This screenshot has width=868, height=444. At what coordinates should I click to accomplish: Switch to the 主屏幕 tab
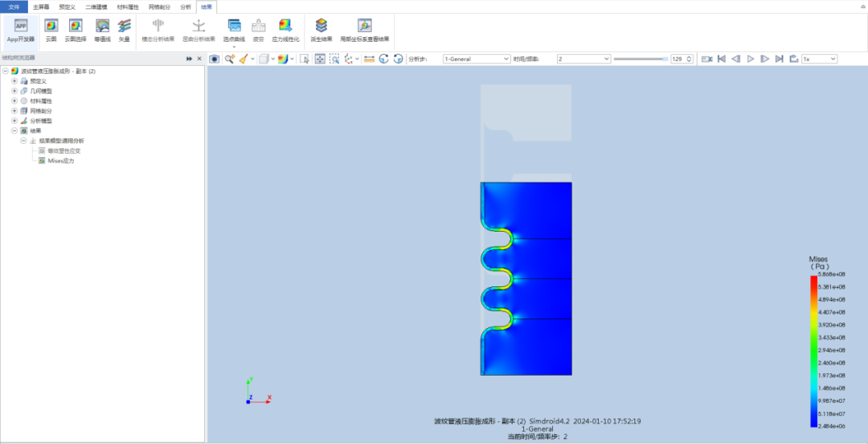coord(41,7)
